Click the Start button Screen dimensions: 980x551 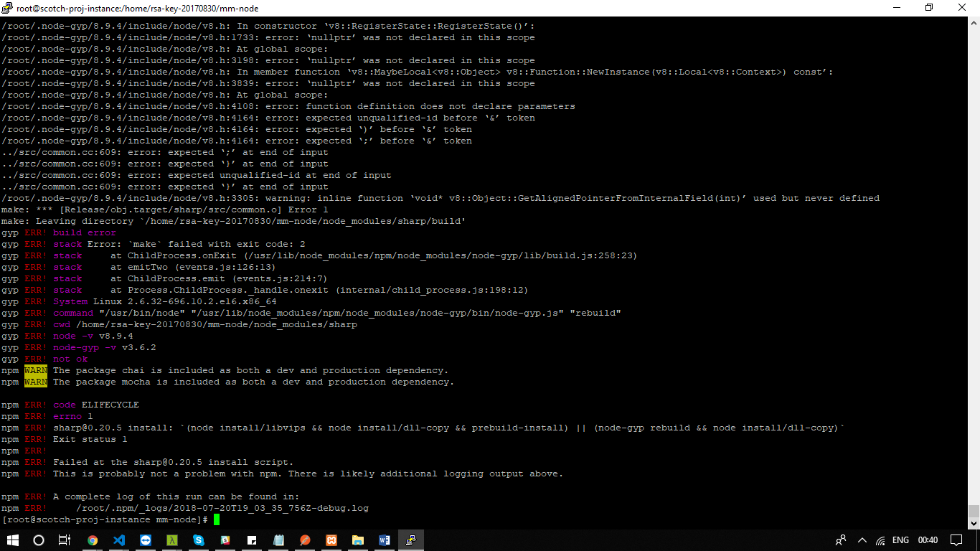click(x=13, y=540)
